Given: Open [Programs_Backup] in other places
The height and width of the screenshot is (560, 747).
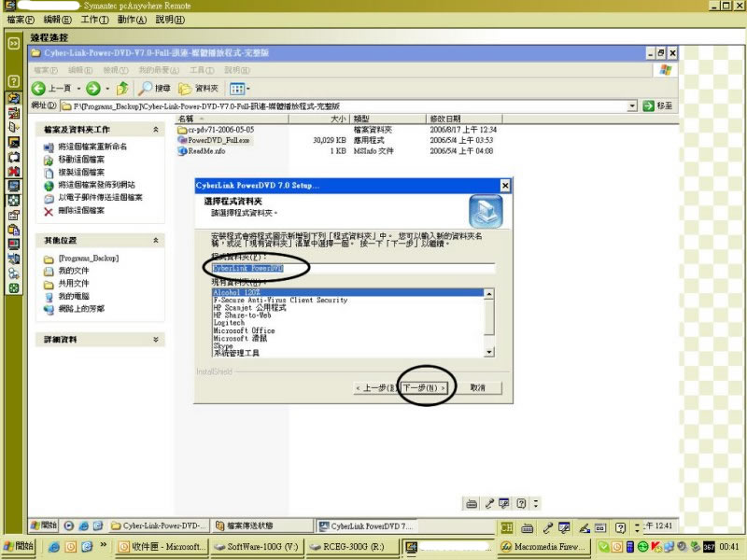Looking at the screenshot, I should pyautogui.click(x=88, y=259).
